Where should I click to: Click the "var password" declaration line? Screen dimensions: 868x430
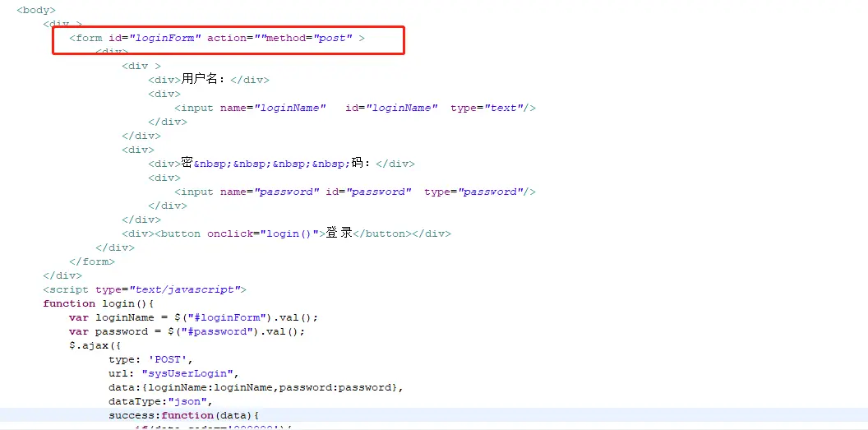point(187,331)
